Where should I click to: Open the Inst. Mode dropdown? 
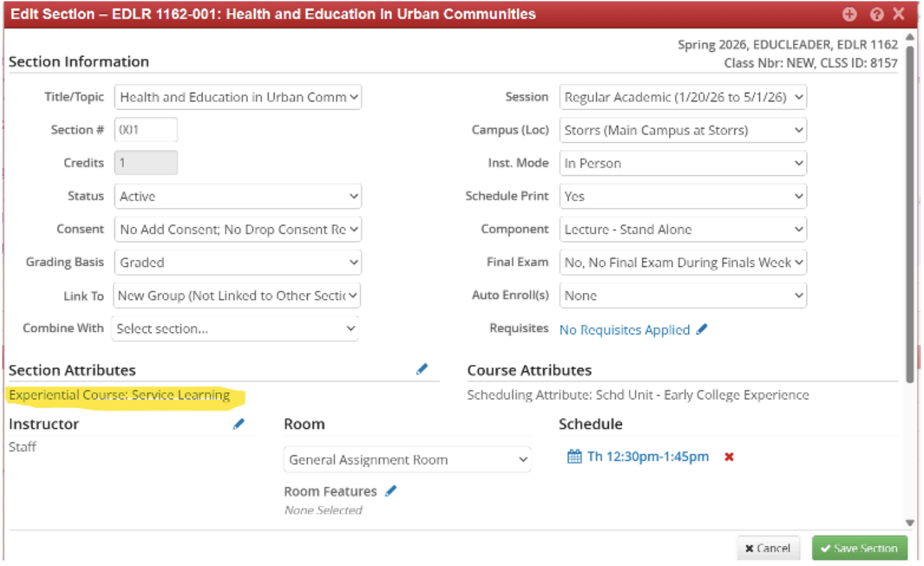683,163
